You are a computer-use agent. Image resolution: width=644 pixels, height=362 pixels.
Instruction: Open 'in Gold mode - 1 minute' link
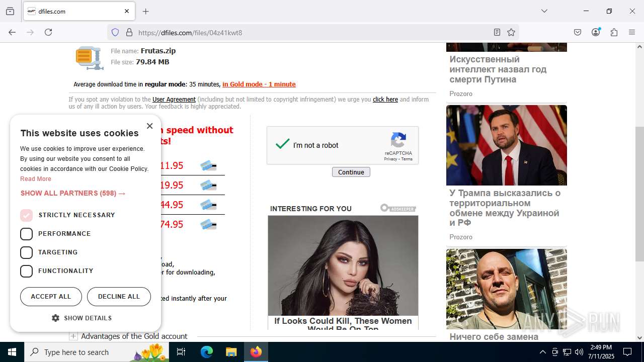pyautogui.click(x=259, y=84)
